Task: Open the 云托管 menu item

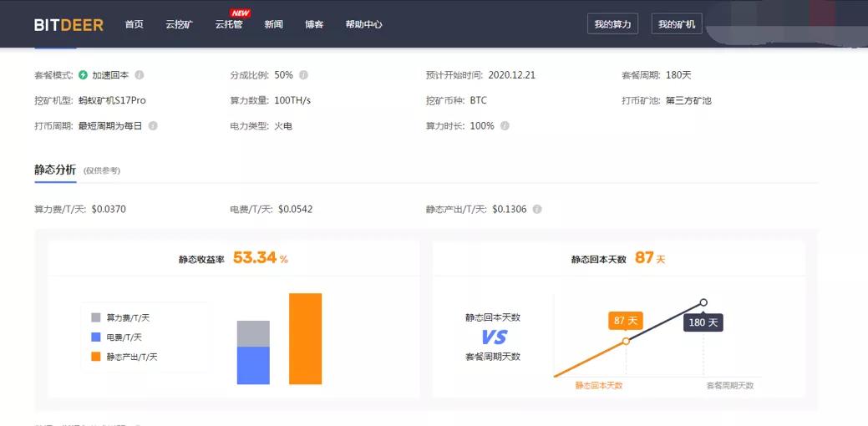Action: (229, 24)
